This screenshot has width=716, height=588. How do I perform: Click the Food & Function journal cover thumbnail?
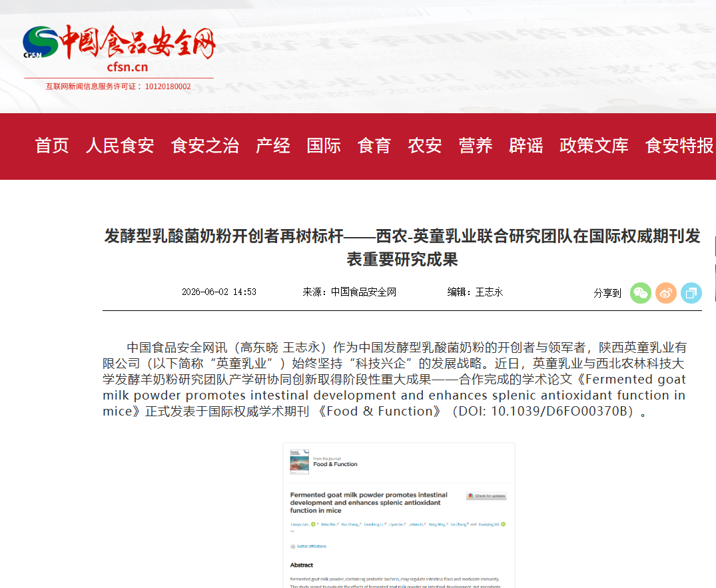(300, 462)
